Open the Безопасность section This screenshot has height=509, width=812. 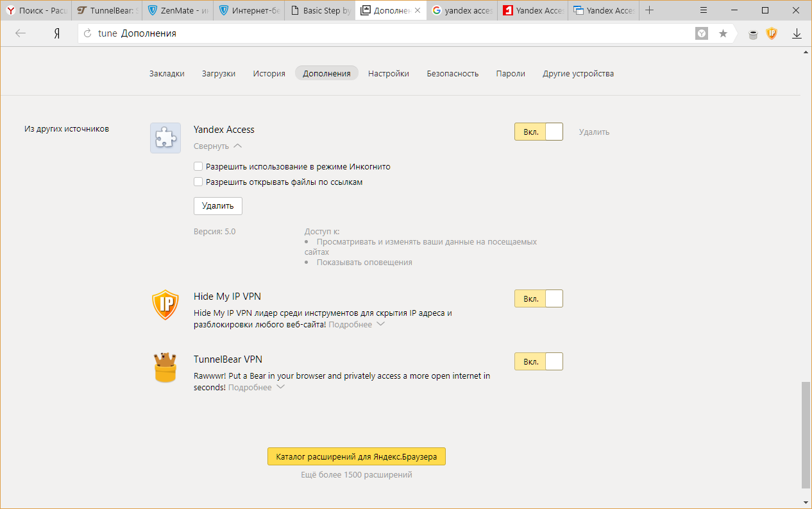point(453,73)
